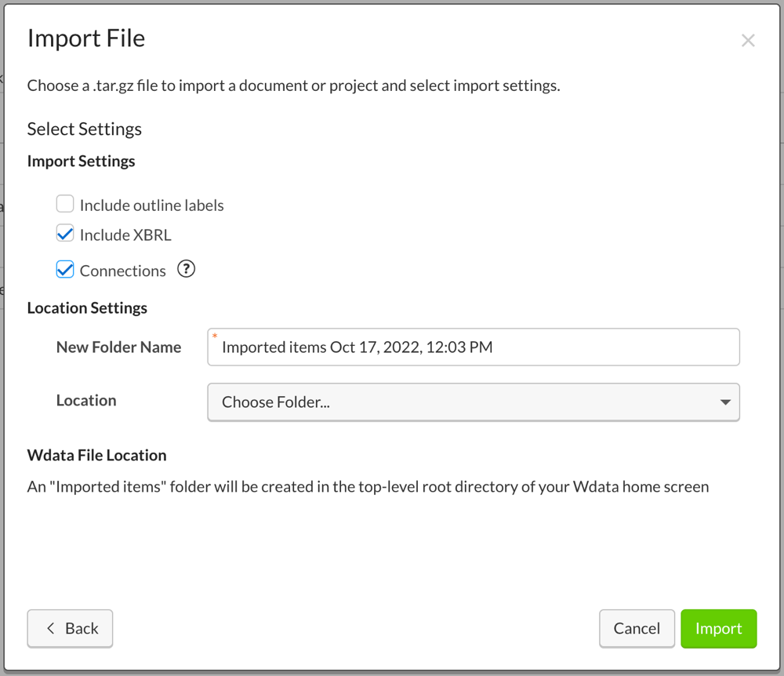Click the "Wdata File Location" heading

pos(97,455)
